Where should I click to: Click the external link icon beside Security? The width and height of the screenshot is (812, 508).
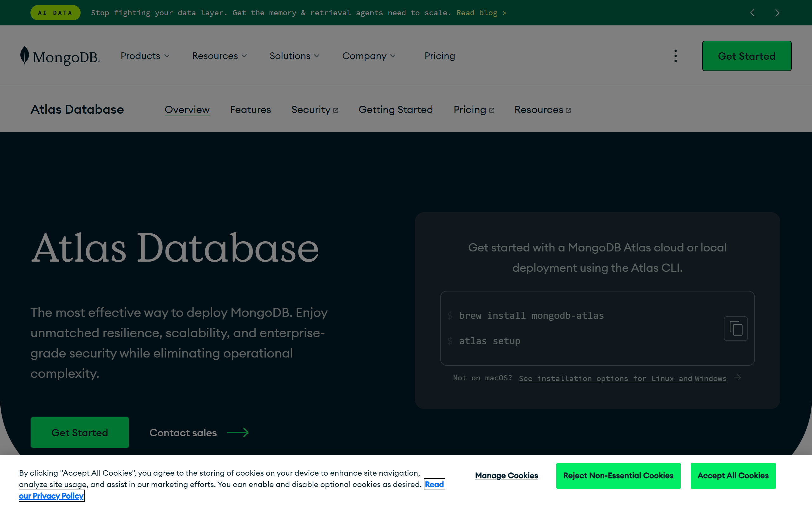coord(336,110)
